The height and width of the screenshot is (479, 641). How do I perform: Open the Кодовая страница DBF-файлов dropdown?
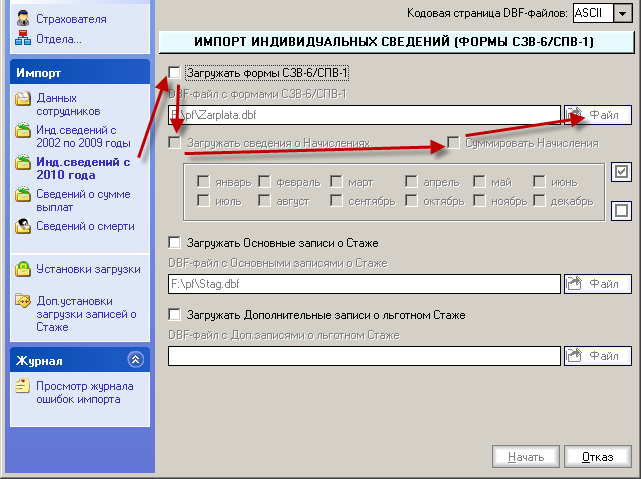[623, 13]
